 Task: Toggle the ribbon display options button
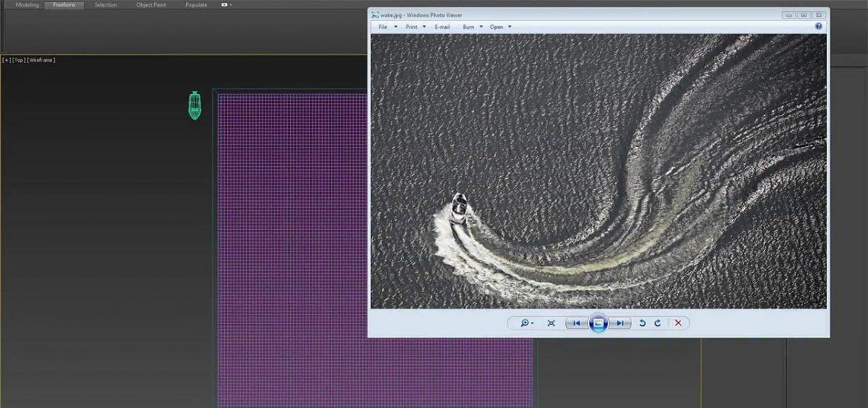(x=226, y=5)
